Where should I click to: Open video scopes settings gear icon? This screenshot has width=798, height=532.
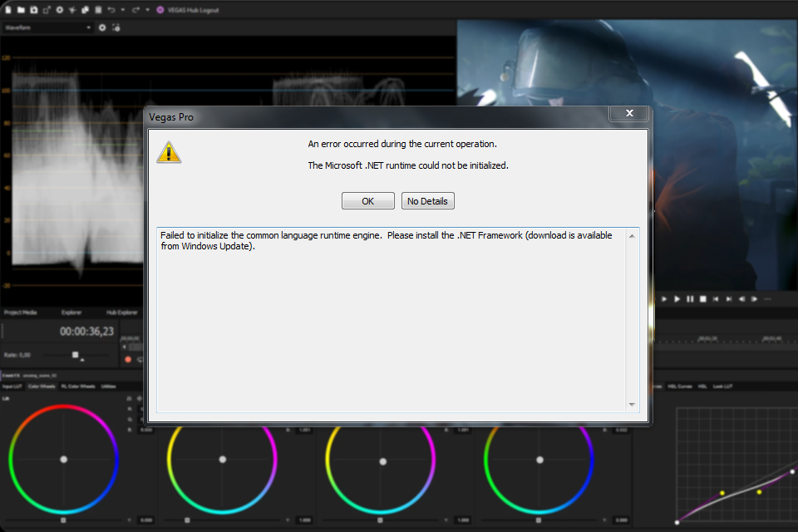tap(102, 27)
